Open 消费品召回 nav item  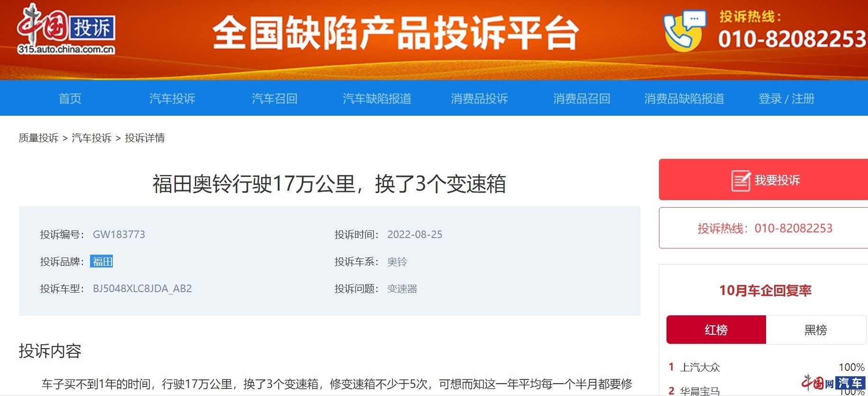pos(582,99)
